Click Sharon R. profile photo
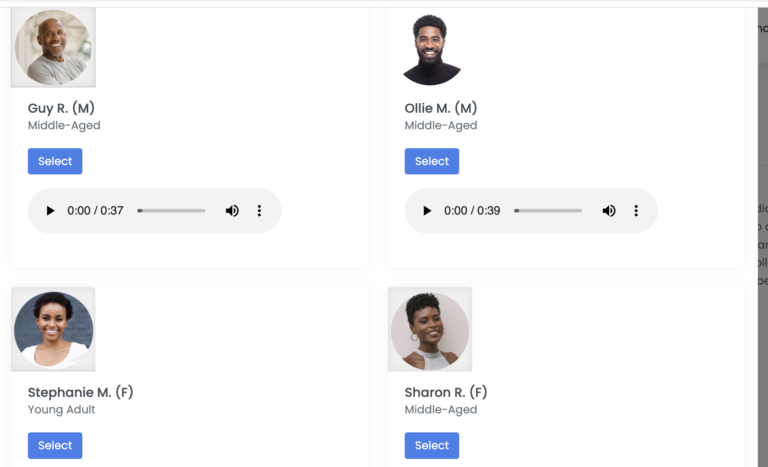Screen dimensions: 768x467 [430, 329]
